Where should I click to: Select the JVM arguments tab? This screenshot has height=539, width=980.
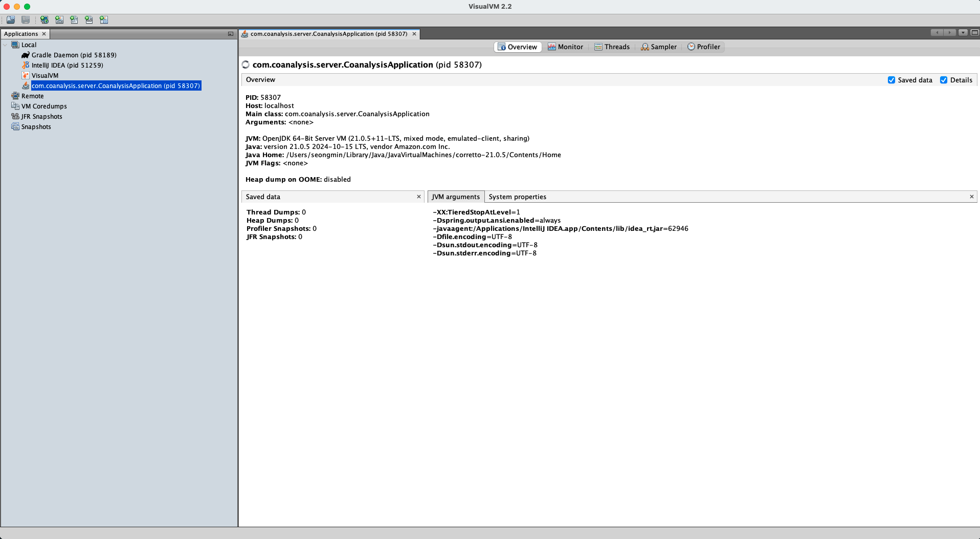pyautogui.click(x=456, y=197)
